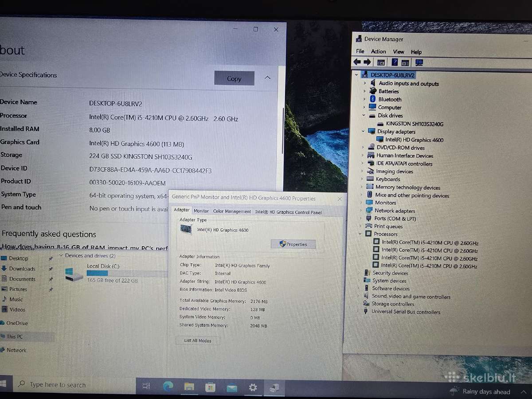Select KINGSTON SH103S3240G disk drive entry

[415, 124]
